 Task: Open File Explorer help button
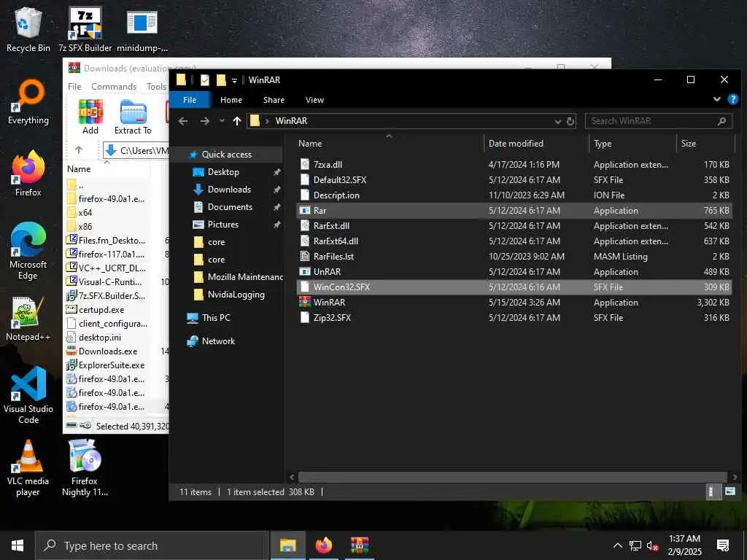732,99
